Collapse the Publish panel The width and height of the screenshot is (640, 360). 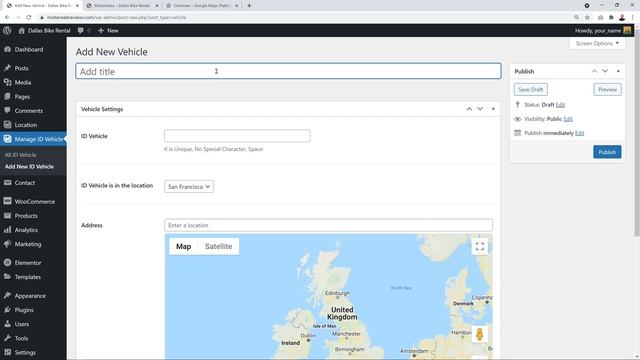[618, 71]
